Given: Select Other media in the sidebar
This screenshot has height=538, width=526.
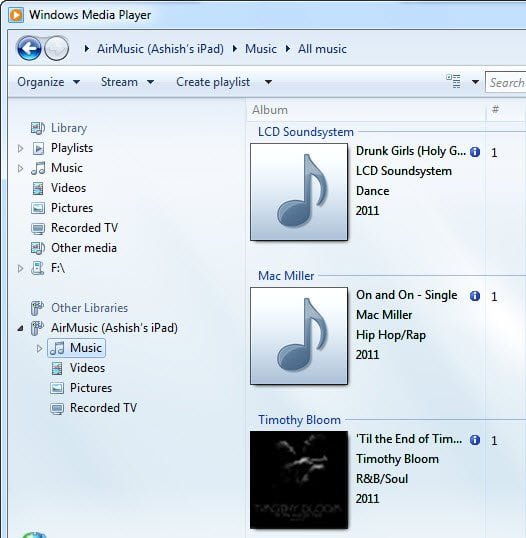Looking at the screenshot, I should pos(84,248).
